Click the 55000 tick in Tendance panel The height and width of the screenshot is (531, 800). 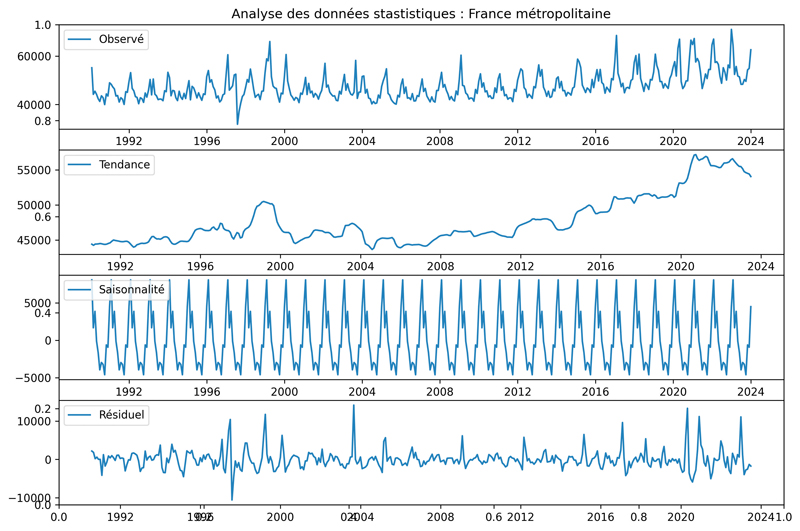coord(34,170)
